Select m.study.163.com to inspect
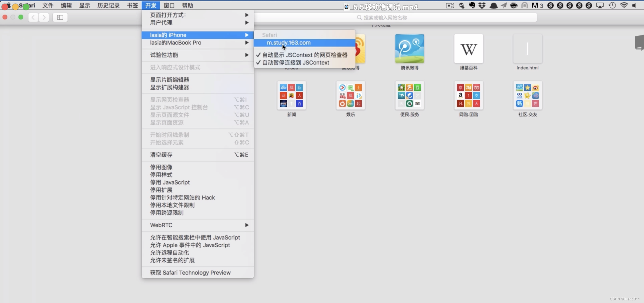Viewport: 644px width, 303px height. click(x=304, y=43)
